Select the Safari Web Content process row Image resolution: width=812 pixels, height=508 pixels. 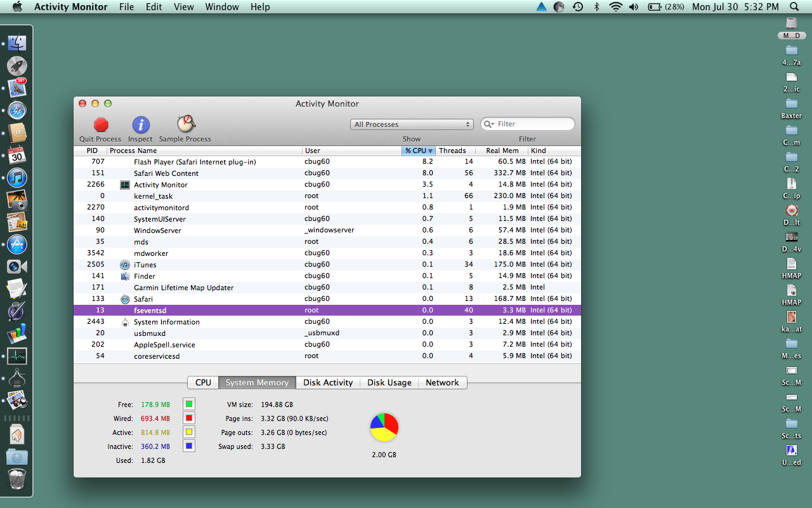coord(327,173)
